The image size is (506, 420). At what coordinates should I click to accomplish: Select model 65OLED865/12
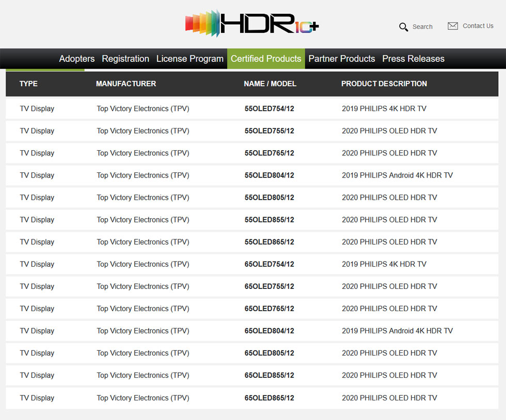click(x=269, y=398)
